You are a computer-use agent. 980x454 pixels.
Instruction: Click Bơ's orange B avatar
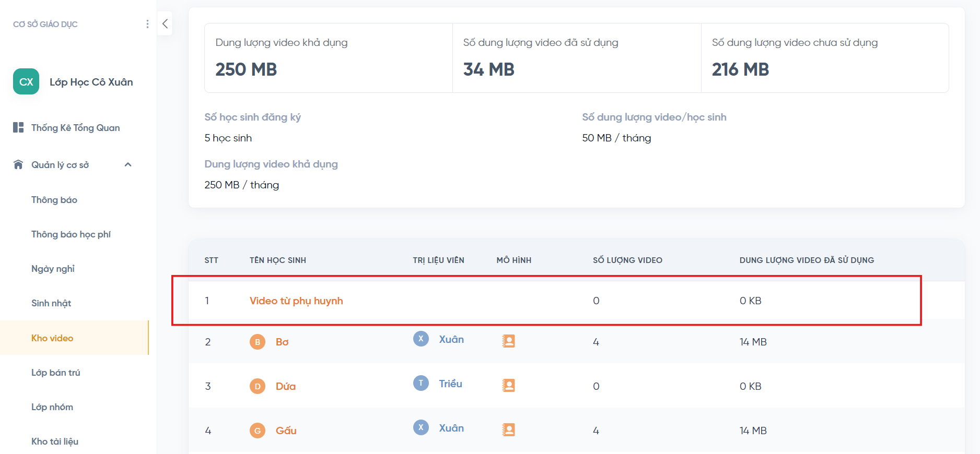(258, 342)
